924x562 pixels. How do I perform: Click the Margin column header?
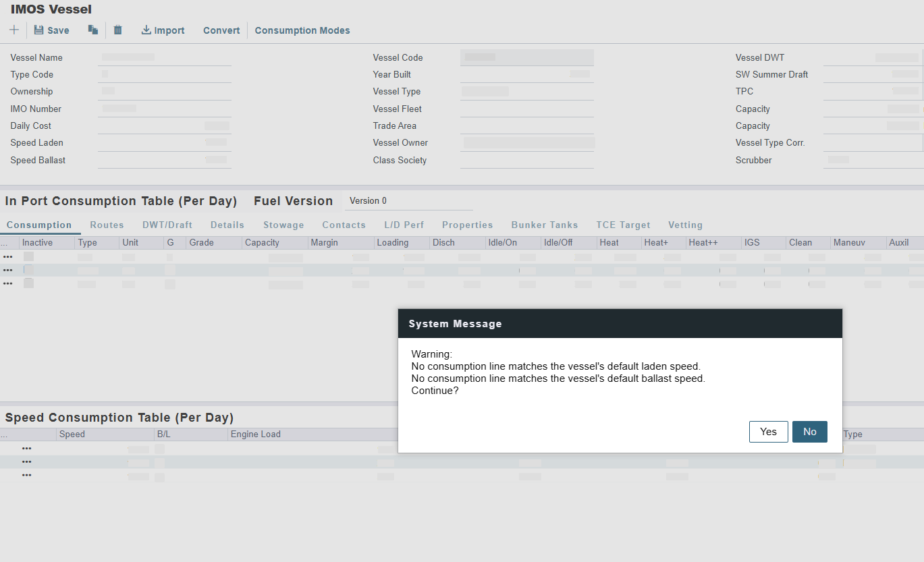pos(341,243)
